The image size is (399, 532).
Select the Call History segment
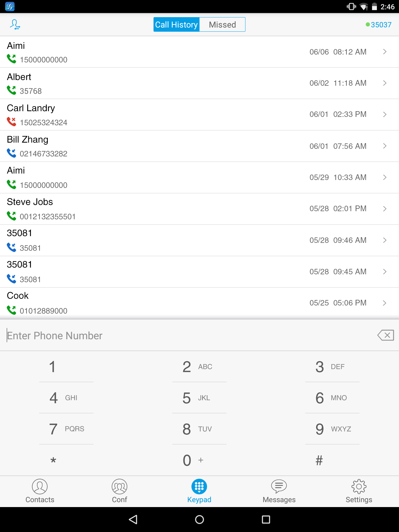coord(176,25)
